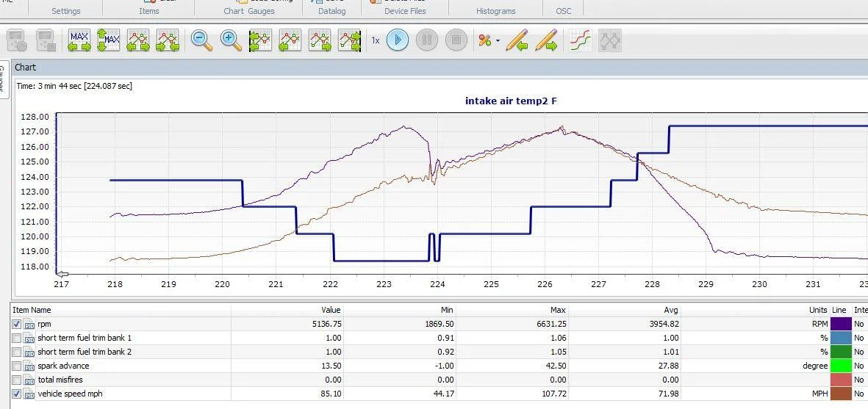Click the small arrow marker at chart bottom-left
Screen dimensions: 868x409
tap(62, 274)
